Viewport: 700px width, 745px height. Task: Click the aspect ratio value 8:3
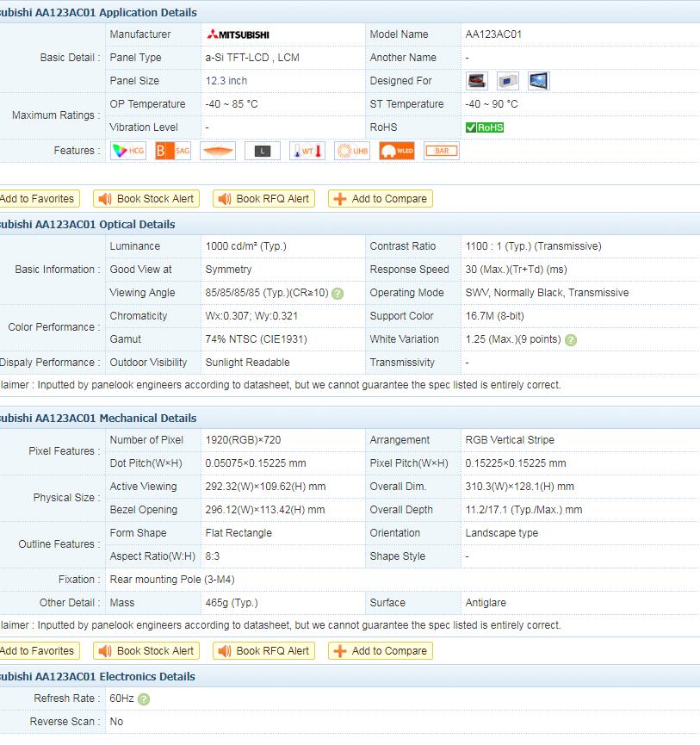213,556
